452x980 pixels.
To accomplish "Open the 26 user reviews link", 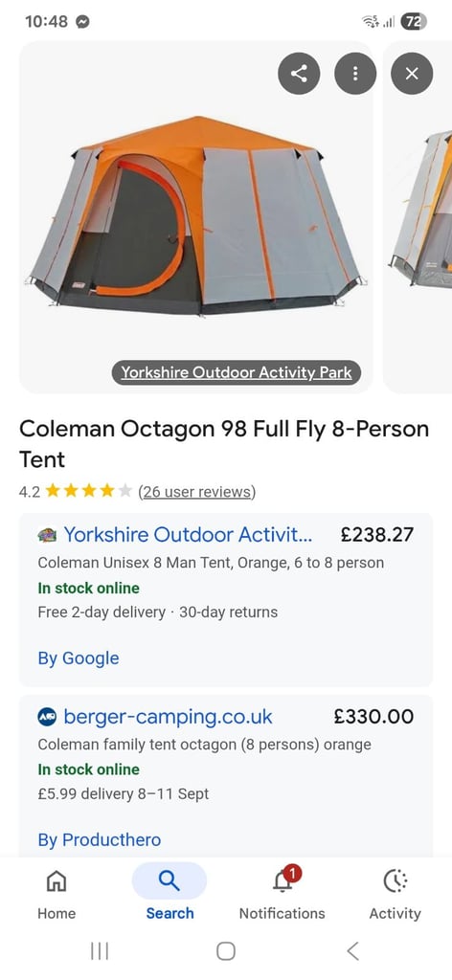I will point(197,492).
